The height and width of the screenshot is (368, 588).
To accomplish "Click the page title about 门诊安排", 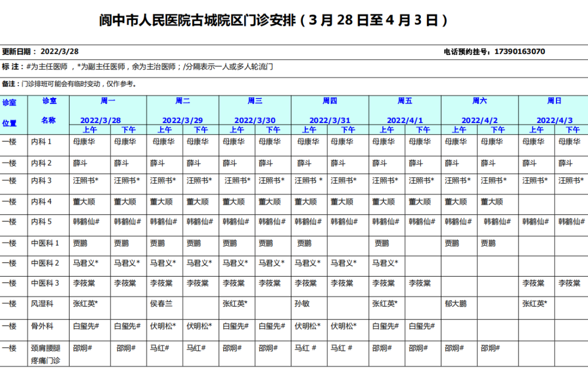I will (x=274, y=21).
